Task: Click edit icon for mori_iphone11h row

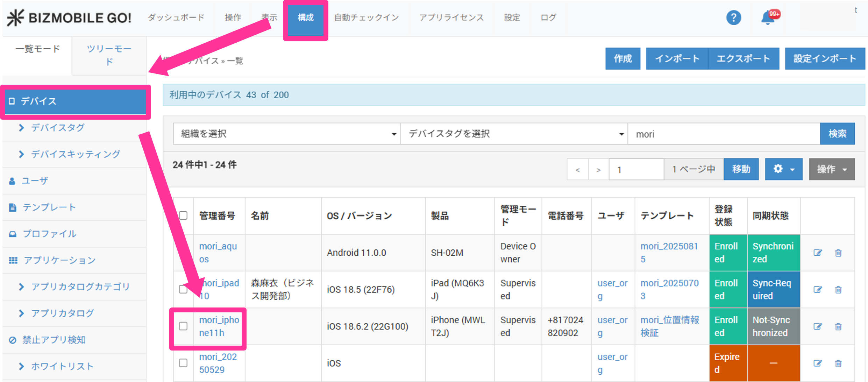Action: click(817, 326)
